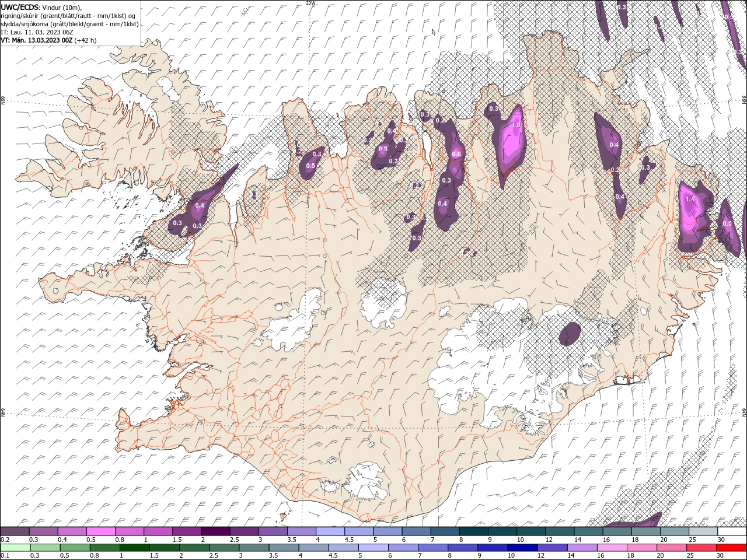Viewport: 747px width, 560px height.
Task: Click the bright red bottom-row swatch starting at 30
Action: click(731, 548)
